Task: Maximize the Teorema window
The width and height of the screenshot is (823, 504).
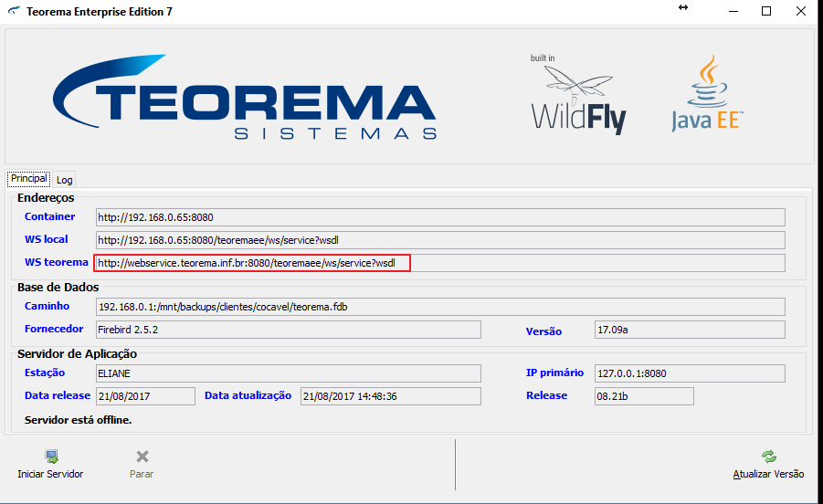Action: 766,11
